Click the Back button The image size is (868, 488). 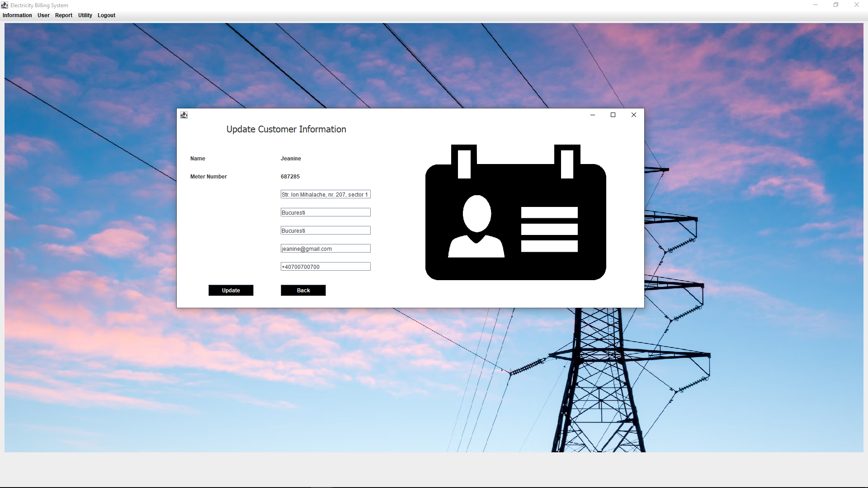click(303, 291)
